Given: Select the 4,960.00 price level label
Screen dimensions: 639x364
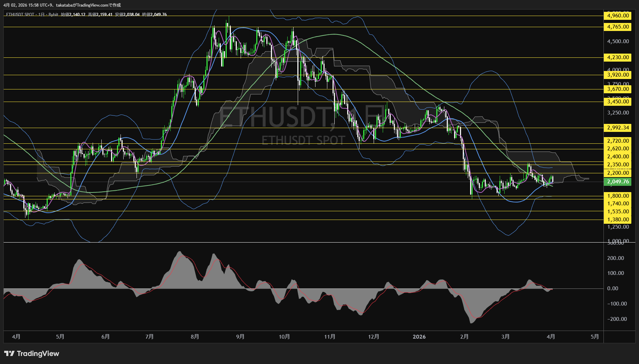Looking at the screenshot, I should click(618, 16).
